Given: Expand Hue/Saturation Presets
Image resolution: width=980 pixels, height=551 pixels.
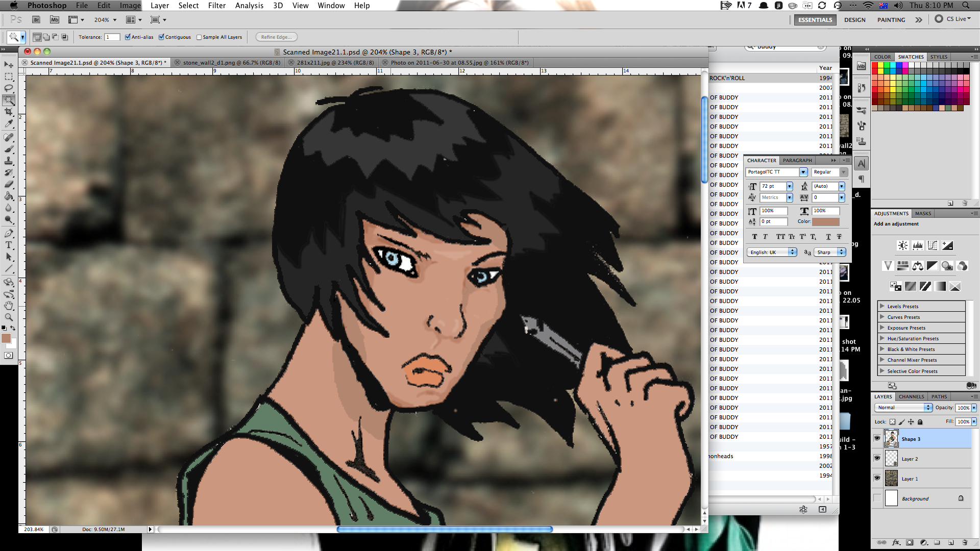Looking at the screenshot, I should point(882,338).
